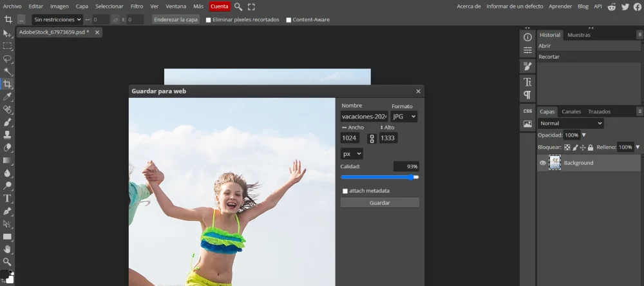Open the image preview panel icon
The width and height of the screenshot is (644, 286).
point(528,124)
